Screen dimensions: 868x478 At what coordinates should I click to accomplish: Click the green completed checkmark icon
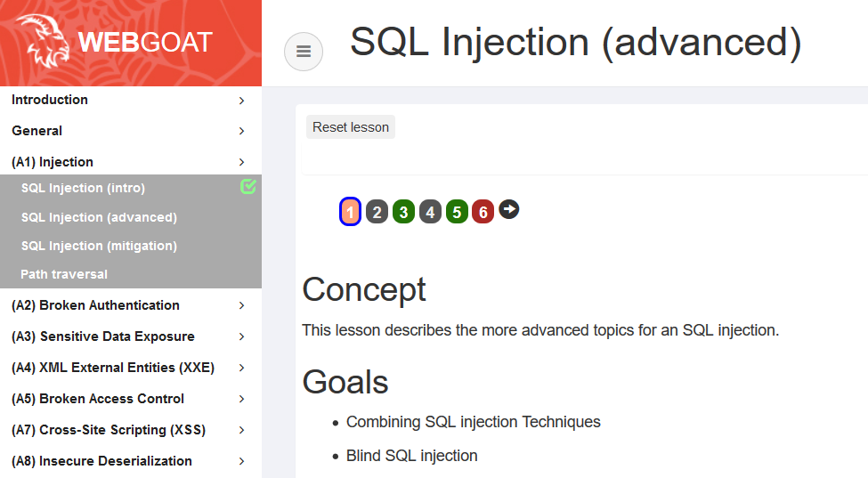pos(248,187)
